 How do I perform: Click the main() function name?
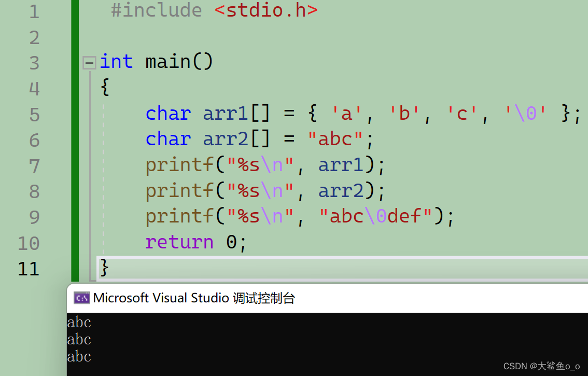(179, 62)
